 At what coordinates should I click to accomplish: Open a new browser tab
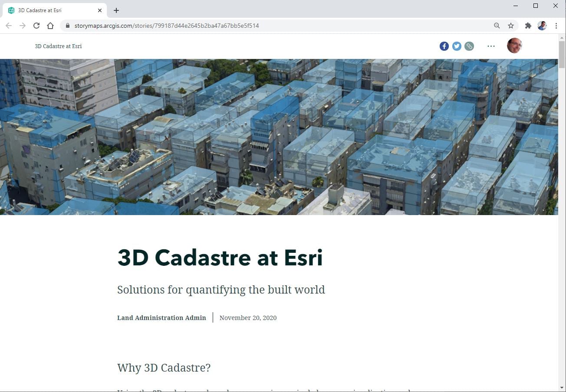(x=116, y=10)
